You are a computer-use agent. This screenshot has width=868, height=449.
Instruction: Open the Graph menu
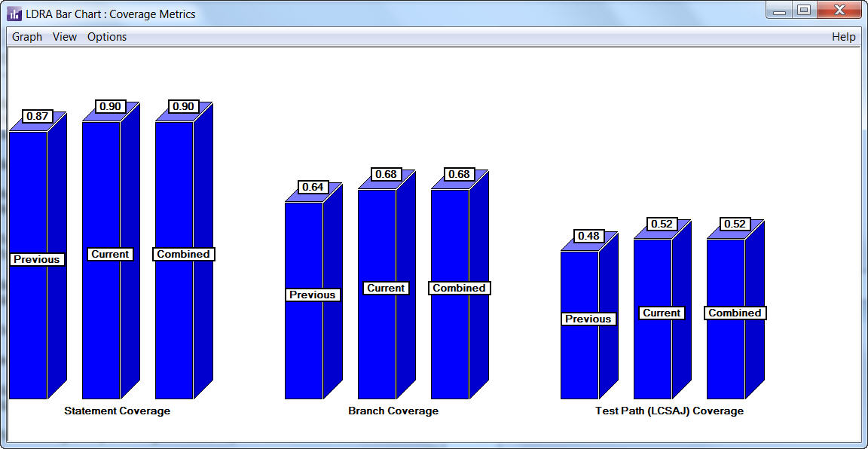click(x=27, y=37)
